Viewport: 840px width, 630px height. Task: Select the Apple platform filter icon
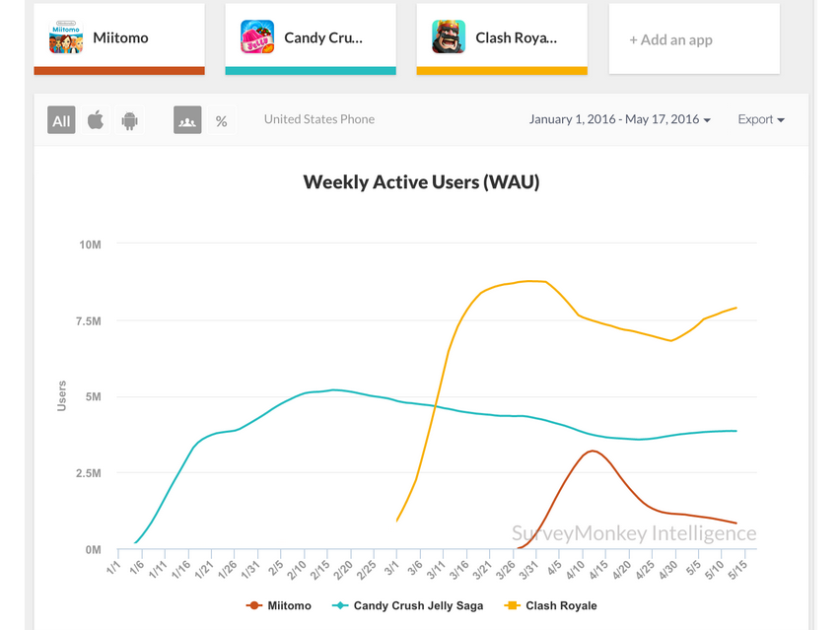[95, 119]
